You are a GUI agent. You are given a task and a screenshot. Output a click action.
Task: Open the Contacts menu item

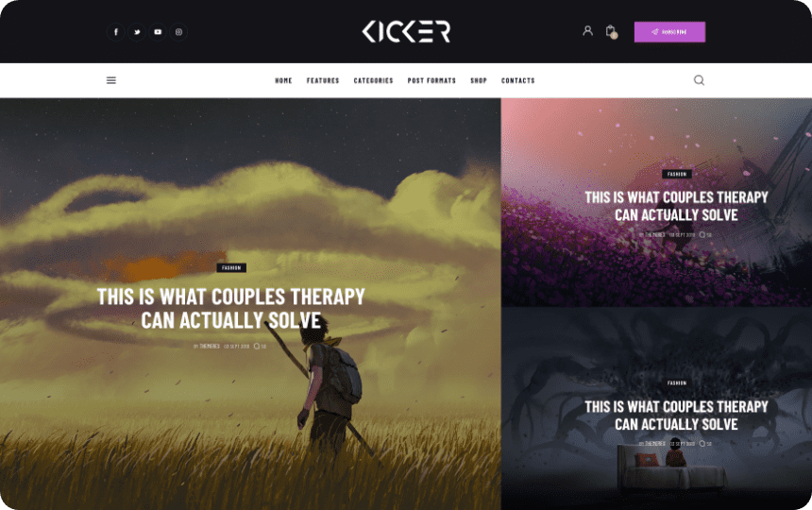pos(517,81)
